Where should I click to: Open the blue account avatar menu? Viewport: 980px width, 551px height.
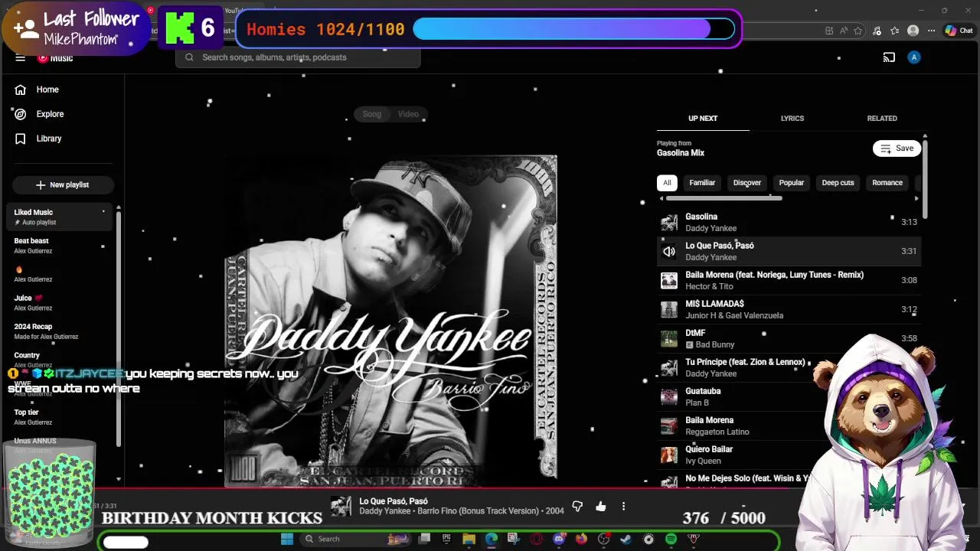(x=913, y=57)
